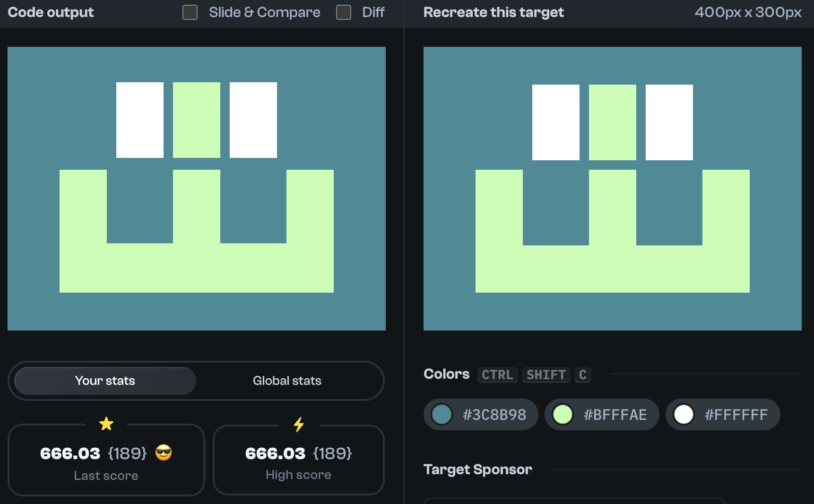Click the Last score value 666.03
This screenshot has width=814, height=504.
click(69, 453)
